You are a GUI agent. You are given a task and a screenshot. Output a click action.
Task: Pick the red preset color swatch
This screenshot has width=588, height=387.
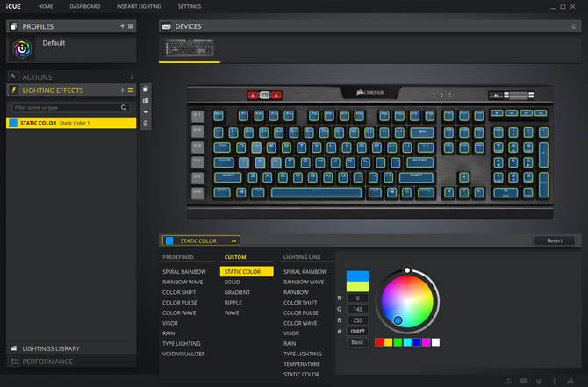coord(379,342)
